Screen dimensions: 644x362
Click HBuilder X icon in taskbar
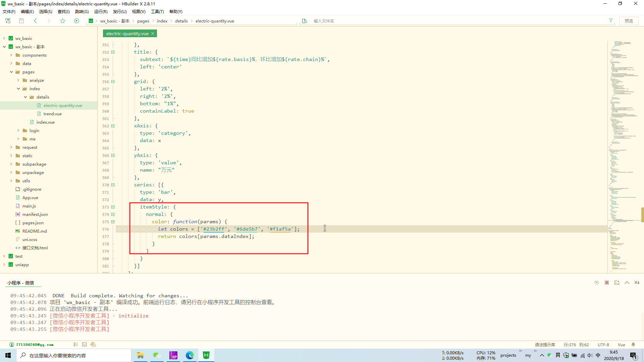(x=206, y=355)
